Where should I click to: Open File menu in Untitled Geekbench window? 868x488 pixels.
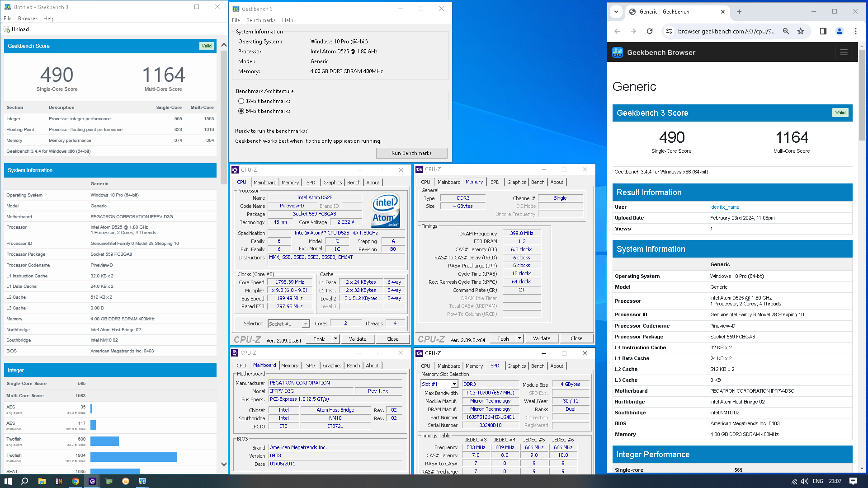pos(8,19)
